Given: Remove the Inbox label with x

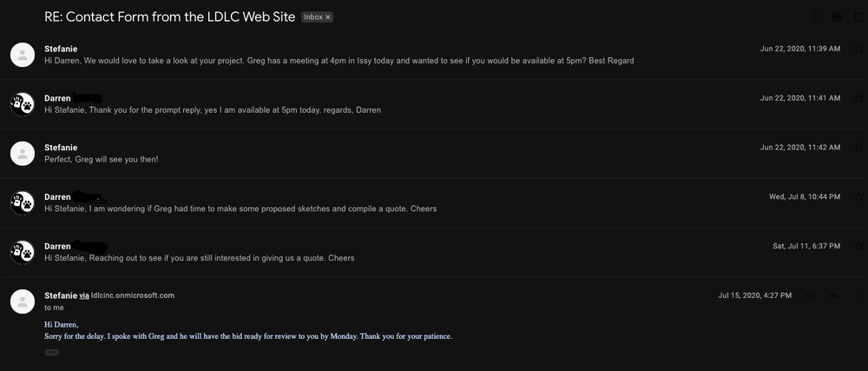Looking at the screenshot, I should pyautogui.click(x=328, y=17).
